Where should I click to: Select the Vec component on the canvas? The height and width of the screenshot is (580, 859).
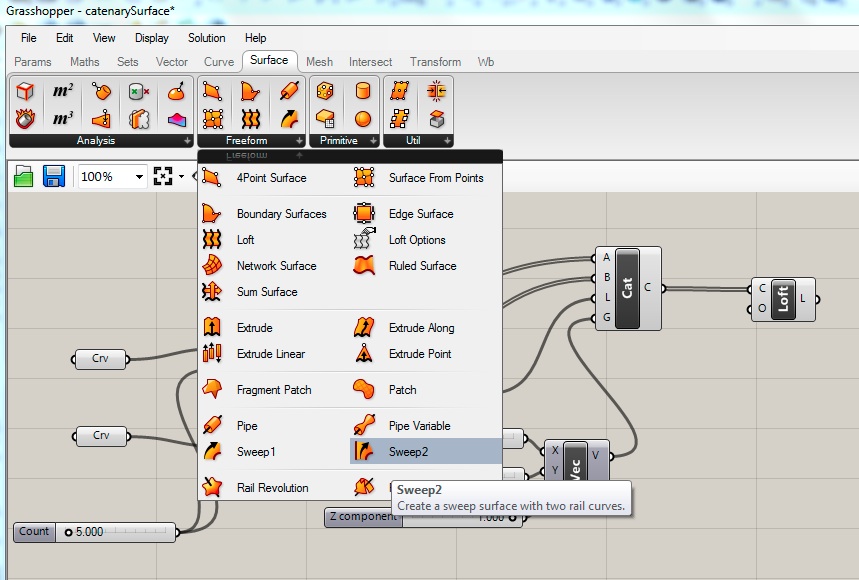575,461
